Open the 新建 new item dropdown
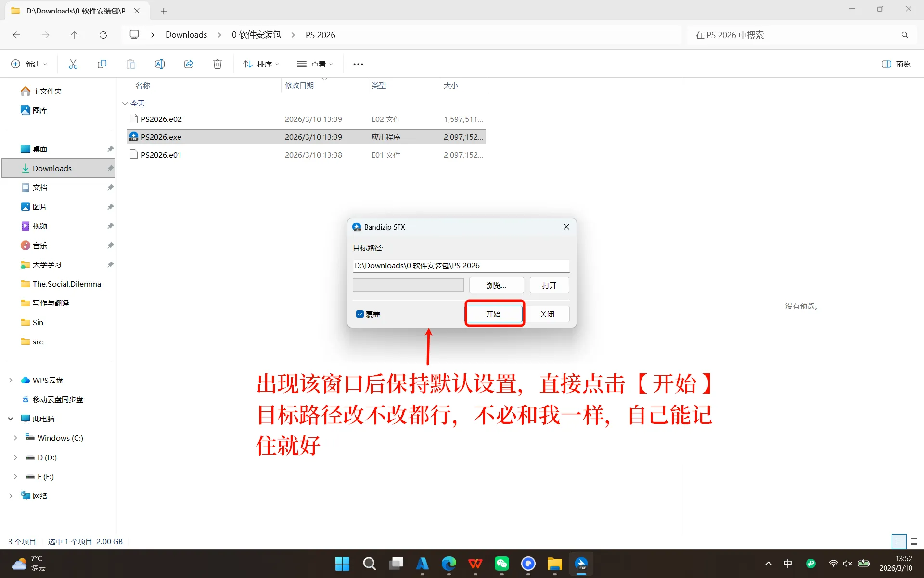This screenshot has width=924, height=578. 29,64
